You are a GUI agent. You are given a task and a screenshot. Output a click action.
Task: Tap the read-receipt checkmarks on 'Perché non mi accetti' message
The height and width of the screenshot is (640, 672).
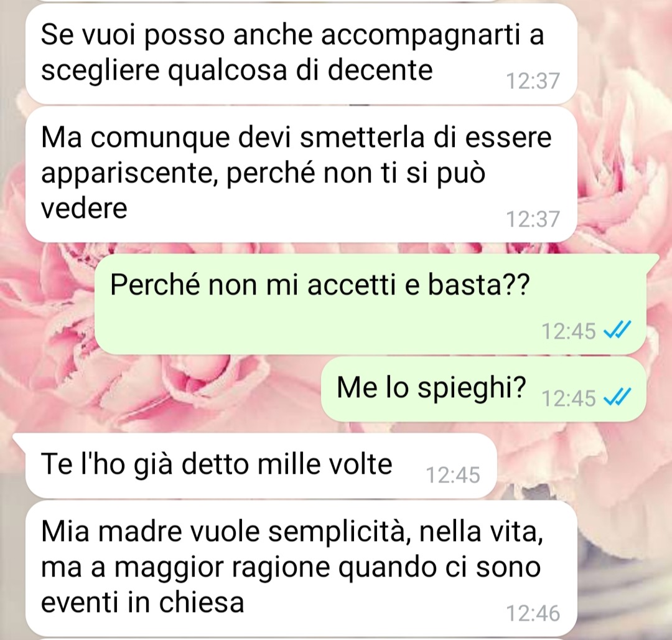(x=617, y=330)
